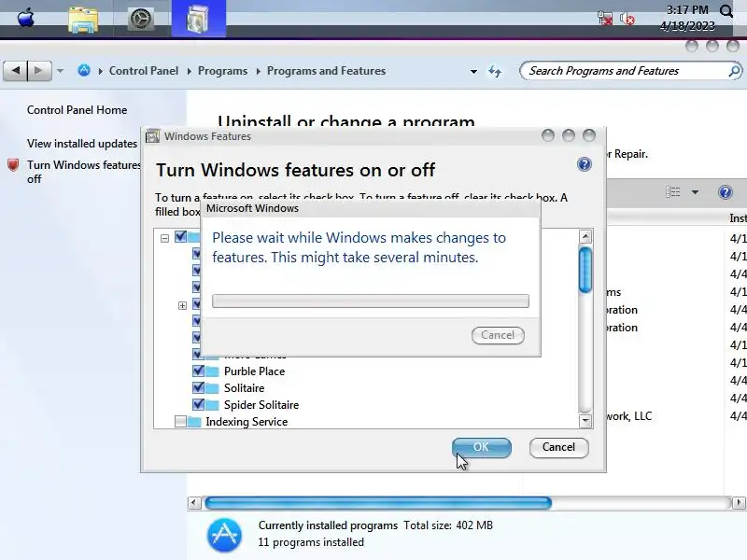Open recent pages dropdown beside navigation arrows
This screenshot has height=560, width=747.
pos(60,71)
